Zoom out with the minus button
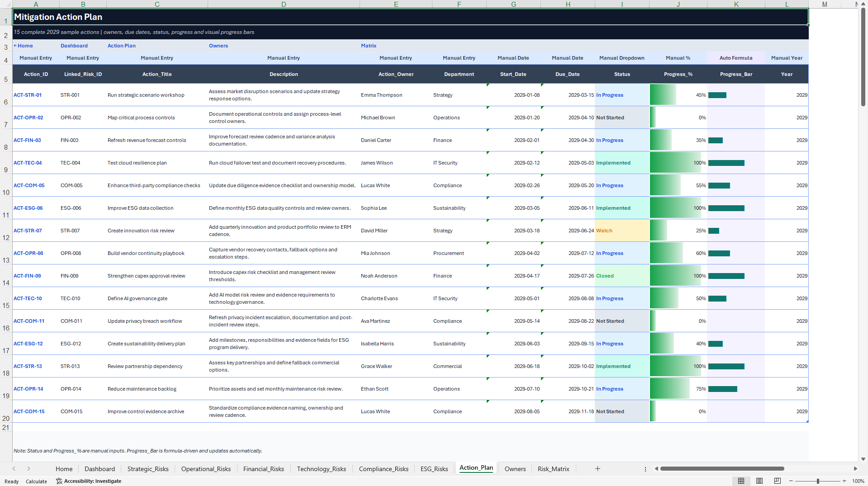This screenshot has width=868, height=486. click(792, 481)
